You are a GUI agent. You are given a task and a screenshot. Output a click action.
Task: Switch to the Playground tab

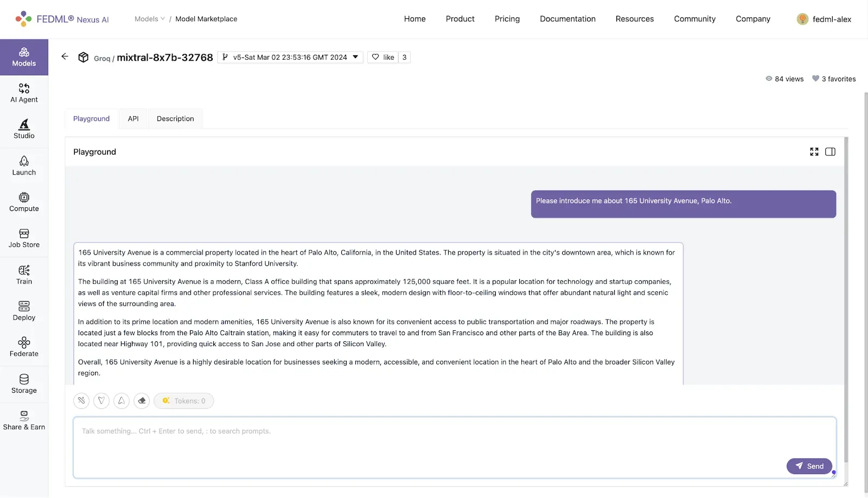tap(91, 119)
